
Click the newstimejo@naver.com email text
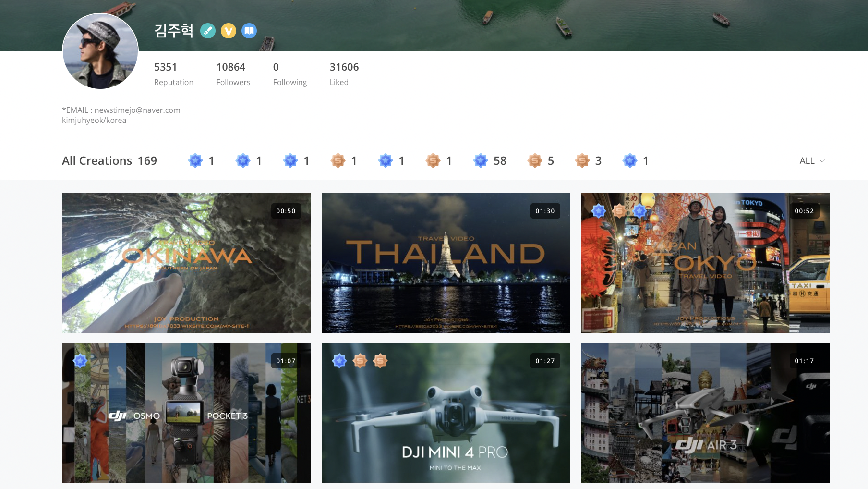(x=137, y=110)
